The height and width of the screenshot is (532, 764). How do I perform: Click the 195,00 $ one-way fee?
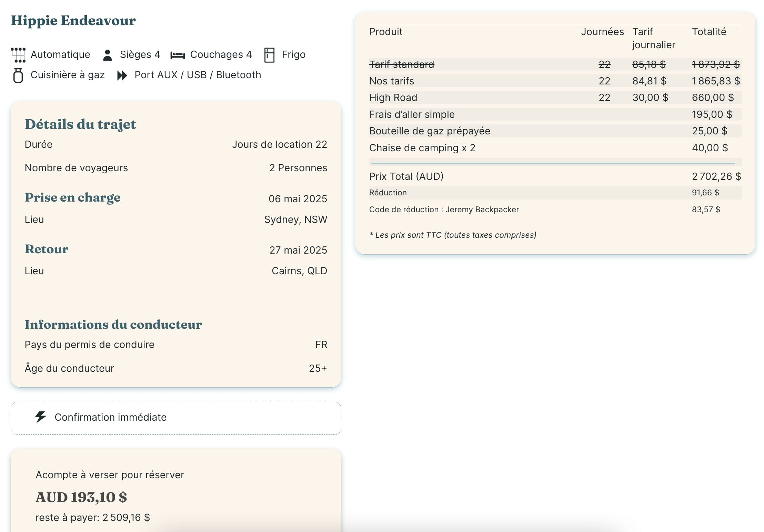(x=712, y=114)
